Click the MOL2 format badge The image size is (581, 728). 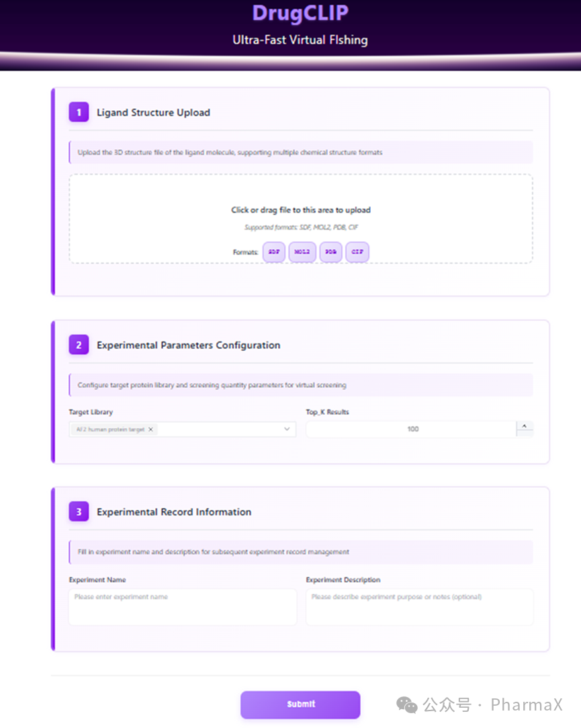[x=302, y=252]
